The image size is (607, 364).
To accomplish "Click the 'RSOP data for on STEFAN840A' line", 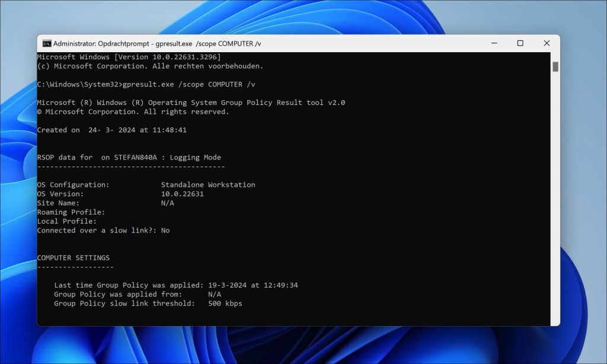I will (129, 158).
